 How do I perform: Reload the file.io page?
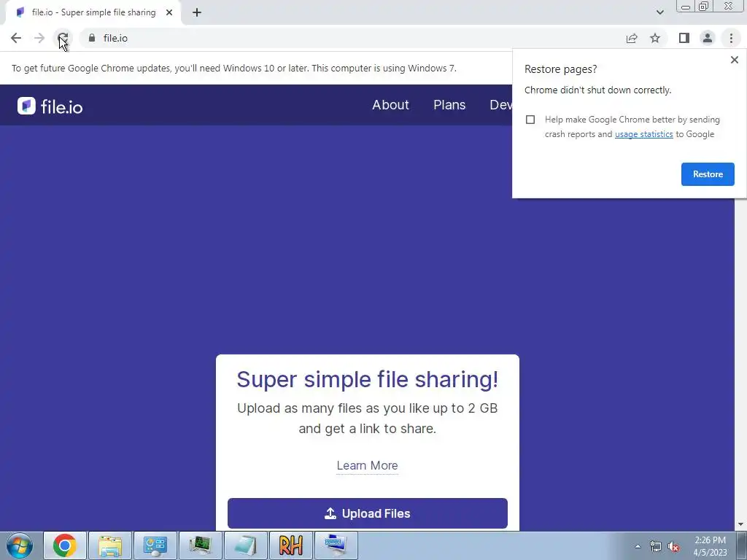click(x=63, y=38)
